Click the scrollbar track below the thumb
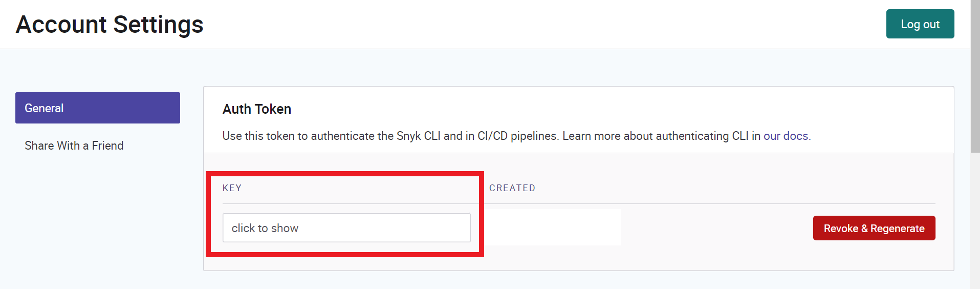The width and height of the screenshot is (980, 289). pyautogui.click(x=975, y=220)
